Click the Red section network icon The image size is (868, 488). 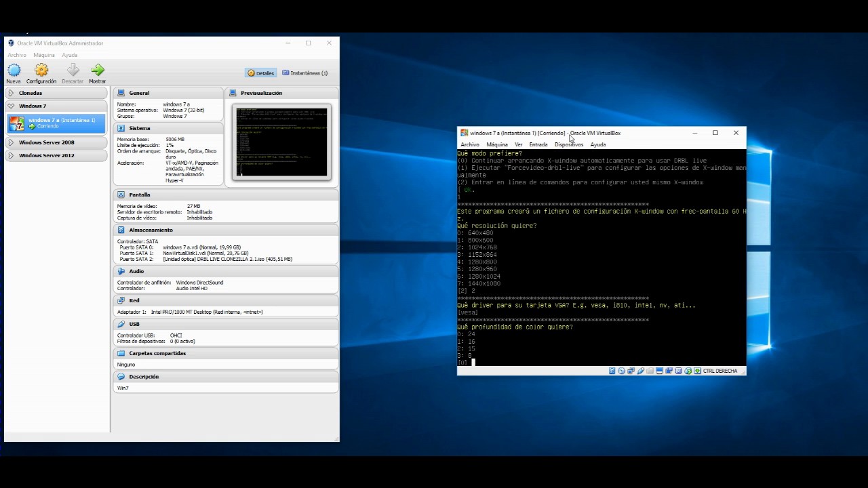point(121,300)
